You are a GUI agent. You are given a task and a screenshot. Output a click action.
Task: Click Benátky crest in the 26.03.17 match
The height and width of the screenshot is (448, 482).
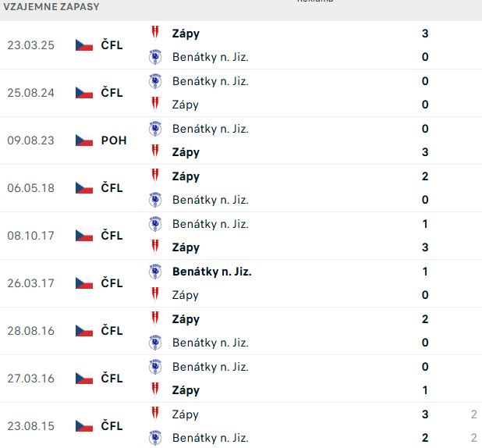coord(155,272)
